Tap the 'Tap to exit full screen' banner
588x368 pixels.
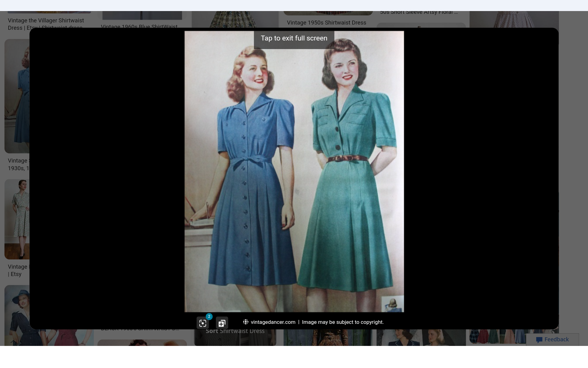point(294,38)
